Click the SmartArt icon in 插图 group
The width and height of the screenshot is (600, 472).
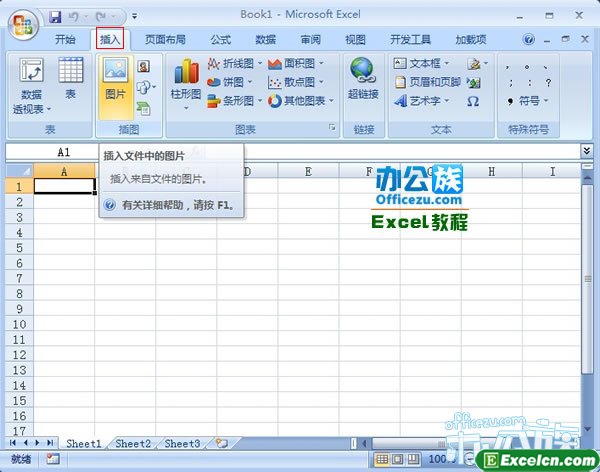143,109
